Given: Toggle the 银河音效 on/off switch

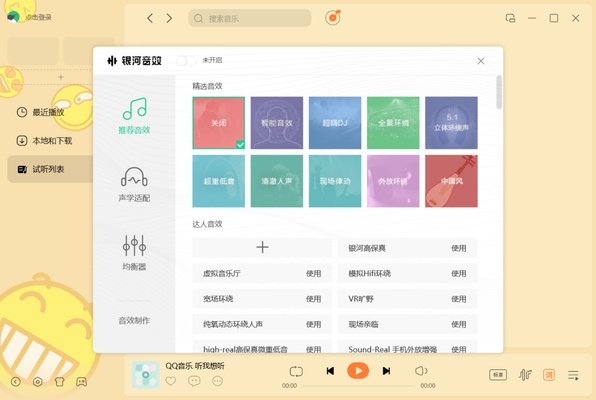Looking at the screenshot, I should [x=186, y=60].
